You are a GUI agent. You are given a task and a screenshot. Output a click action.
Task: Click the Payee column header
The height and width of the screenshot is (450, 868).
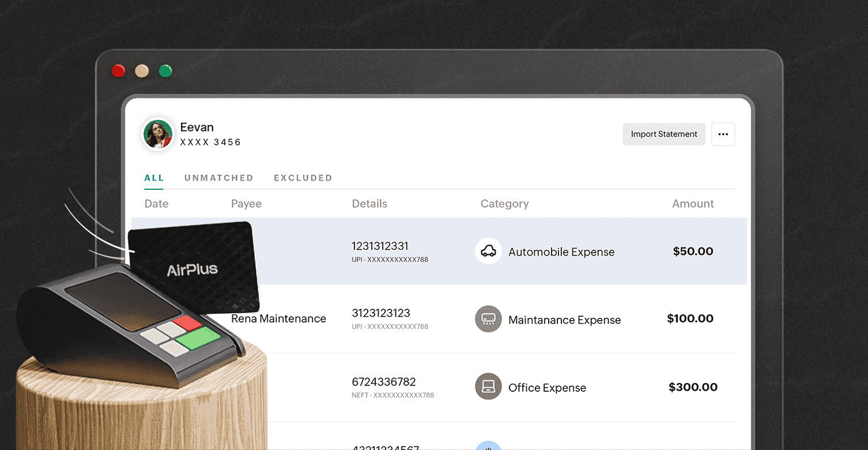(x=246, y=204)
